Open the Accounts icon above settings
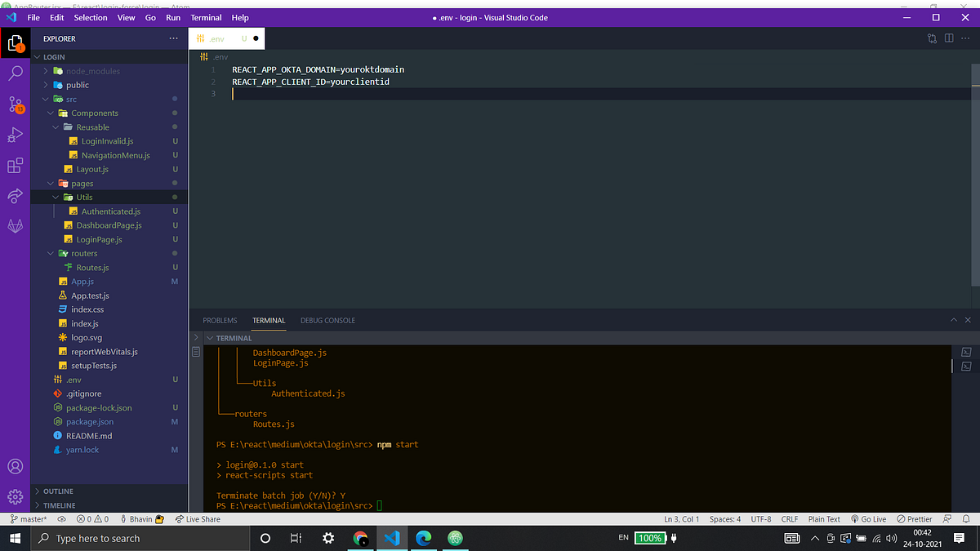This screenshot has height=551, width=980. click(15, 466)
